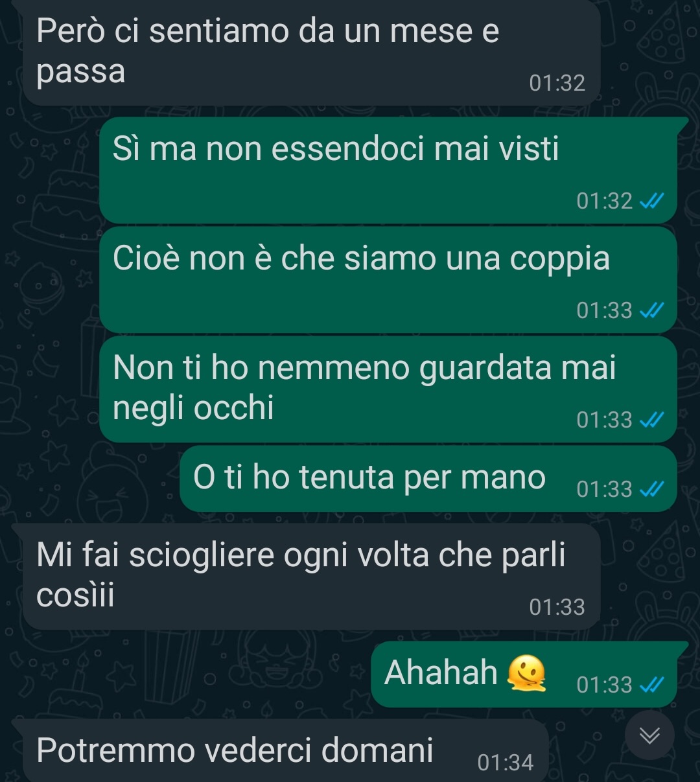Select the 'Potremmo vederci domani' message
700x782 pixels.
click(x=285, y=752)
